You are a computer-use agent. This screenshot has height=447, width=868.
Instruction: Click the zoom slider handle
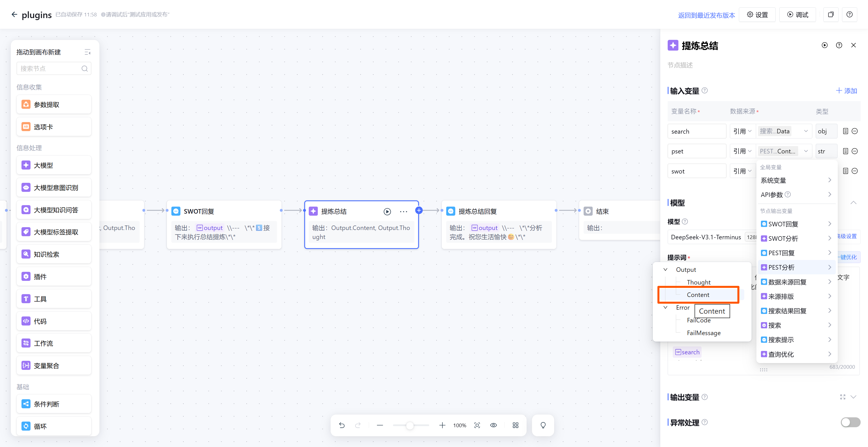(410, 426)
